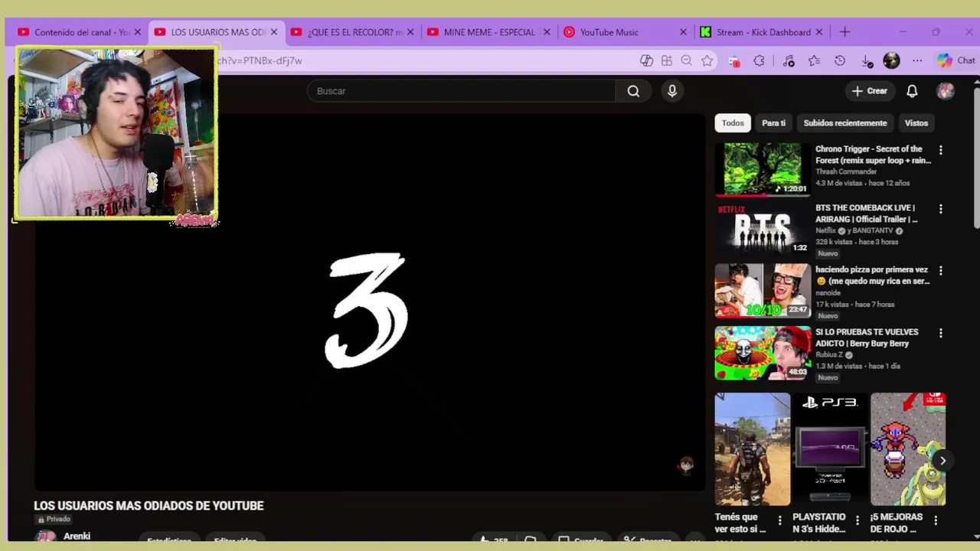Viewport: 980px width, 551px height.
Task: Open the browser profile avatar
Action: tap(891, 60)
